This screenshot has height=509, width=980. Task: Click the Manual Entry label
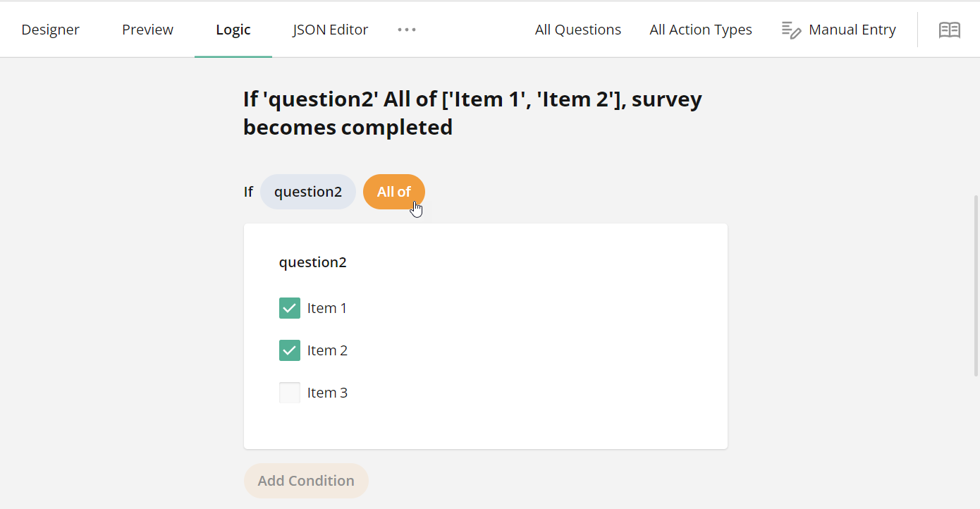pos(852,30)
